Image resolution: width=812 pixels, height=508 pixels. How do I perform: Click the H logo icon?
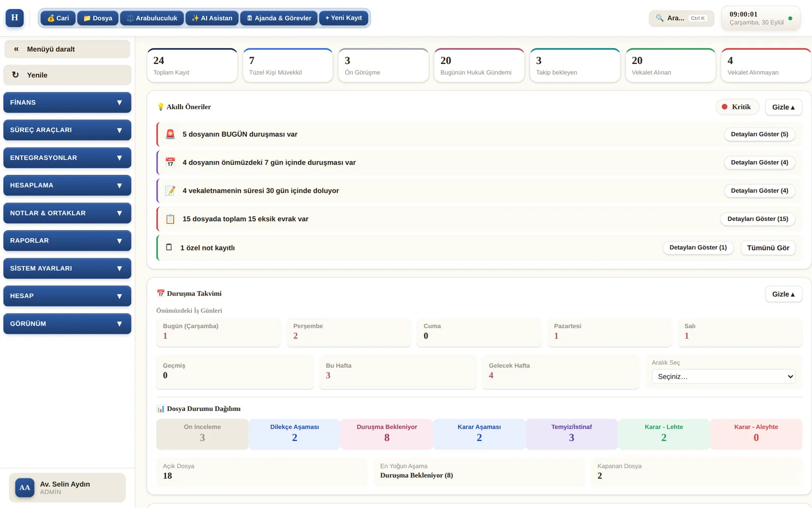[15, 18]
